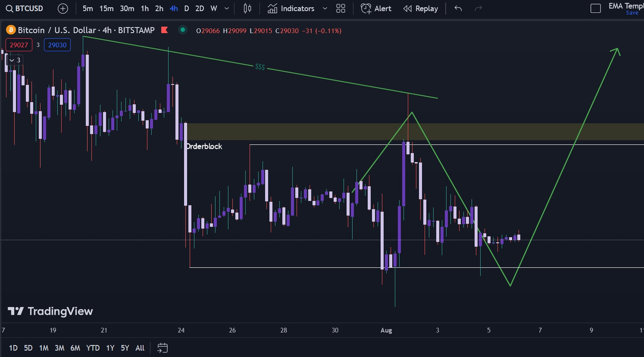Set date range to 6M

(x=75, y=347)
